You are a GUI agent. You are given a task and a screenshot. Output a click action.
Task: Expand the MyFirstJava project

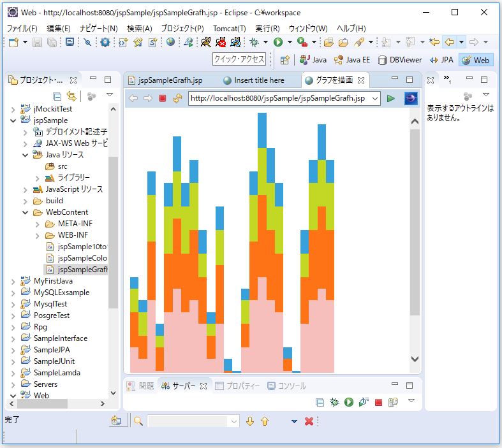[13, 282]
